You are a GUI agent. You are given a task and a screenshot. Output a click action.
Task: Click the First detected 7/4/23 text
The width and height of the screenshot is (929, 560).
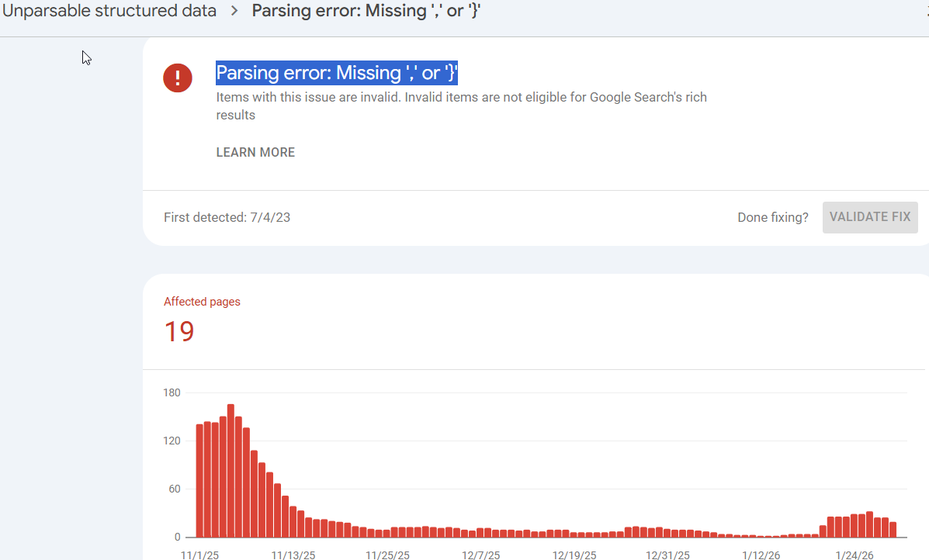(x=227, y=217)
